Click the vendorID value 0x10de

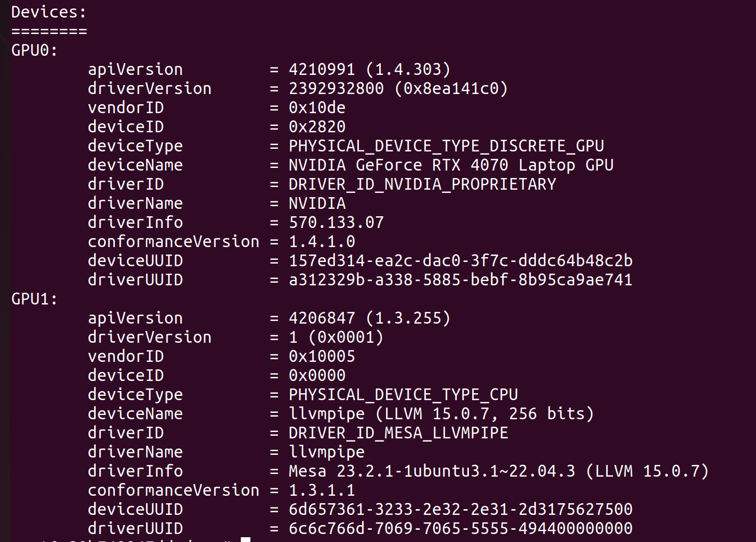[317, 107]
